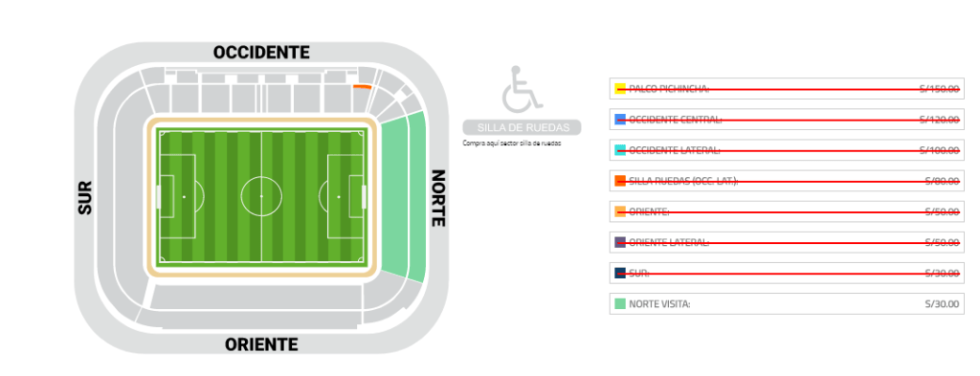Image resolution: width=980 pixels, height=376 pixels.
Task: Click the orange wheelchair sector on the stadium map
Action: tap(363, 87)
